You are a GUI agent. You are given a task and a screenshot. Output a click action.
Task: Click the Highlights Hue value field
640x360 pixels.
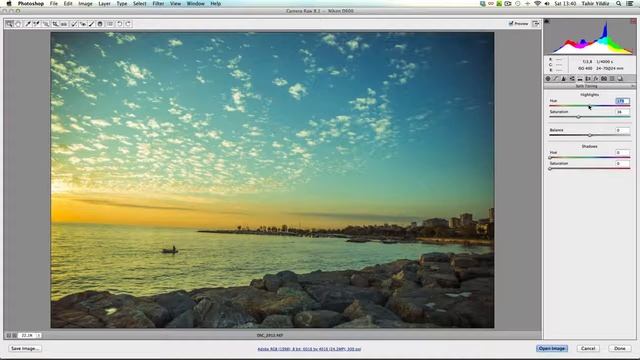[622, 101]
